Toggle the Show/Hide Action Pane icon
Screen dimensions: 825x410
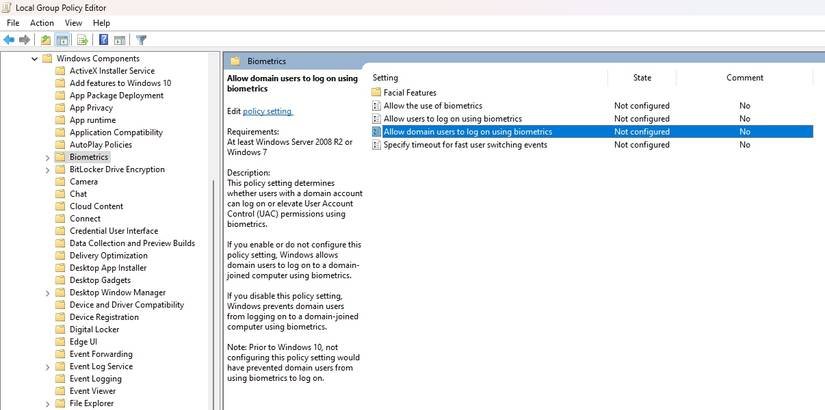tap(119, 40)
